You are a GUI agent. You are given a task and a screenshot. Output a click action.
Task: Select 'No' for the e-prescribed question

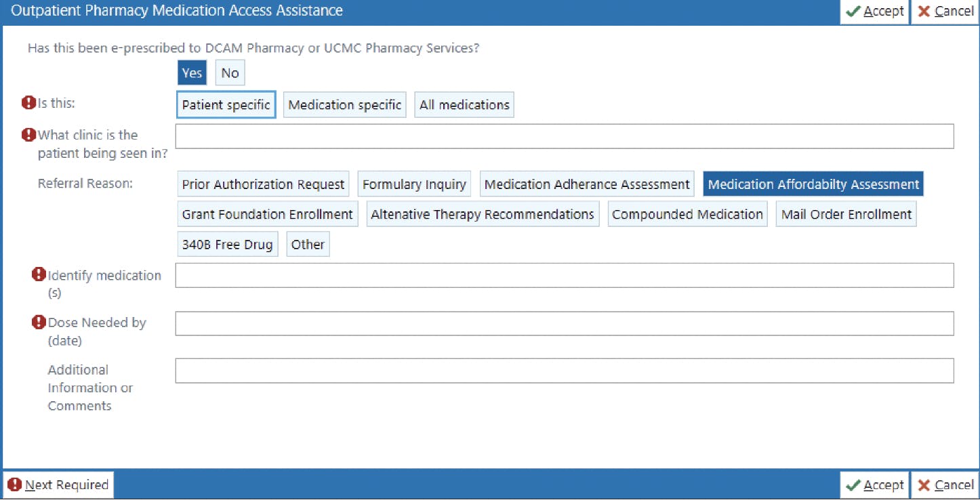tap(229, 72)
